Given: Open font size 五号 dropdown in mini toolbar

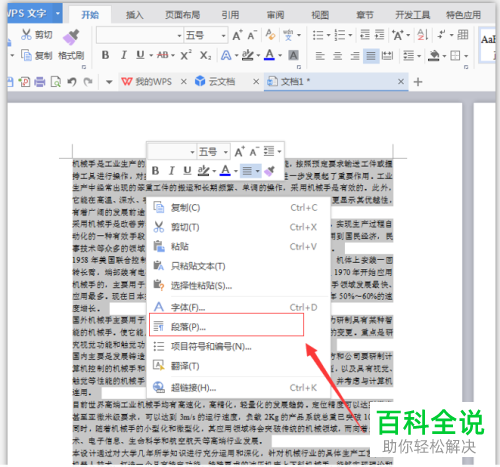Looking at the screenshot, I should (x=226, y=152).
